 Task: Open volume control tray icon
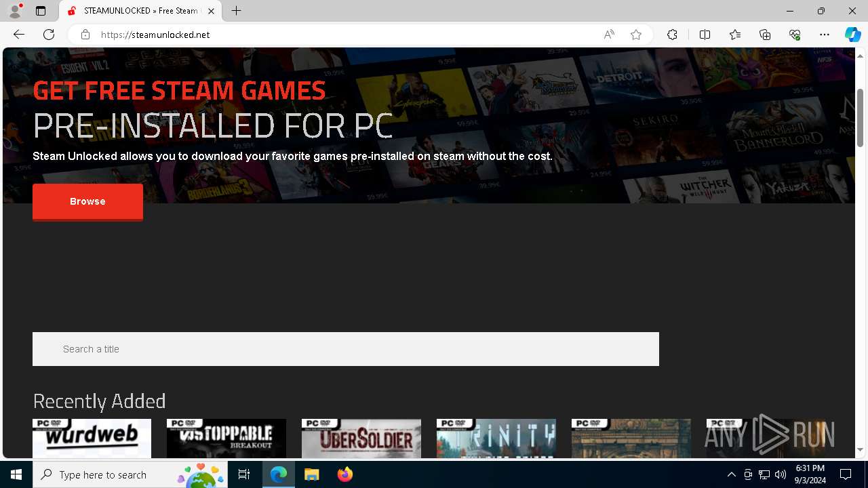click(x=781, y=474)
